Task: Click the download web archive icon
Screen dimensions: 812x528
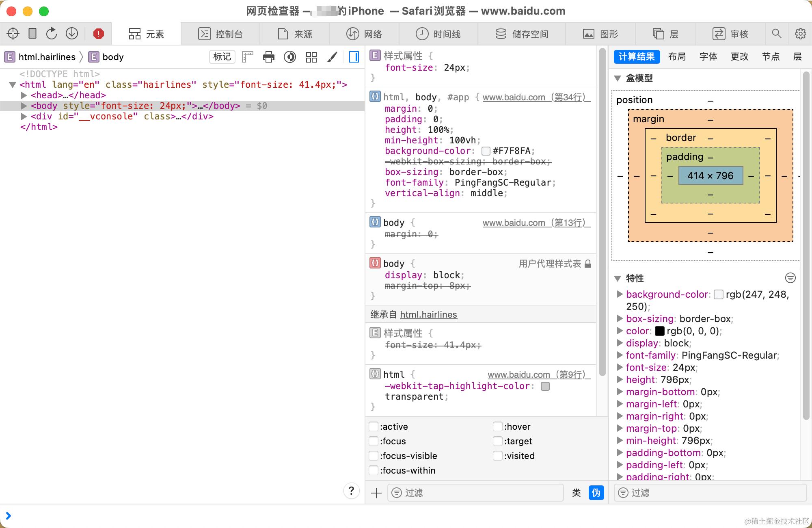Action: 72,34
